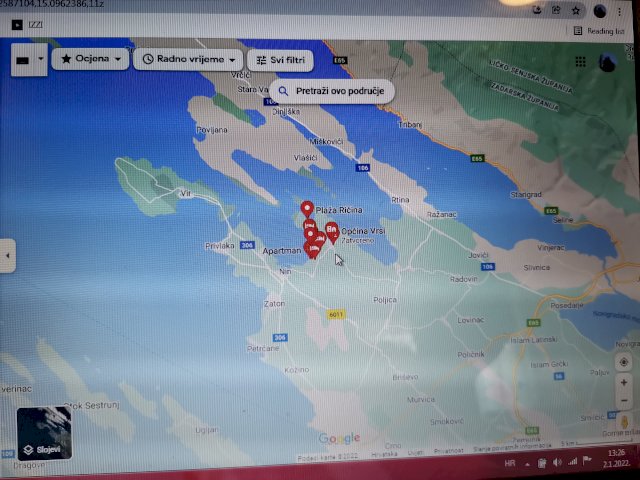Open the Chrome profile avatar
The image size is (640, 480).
[x=600, y=11]
